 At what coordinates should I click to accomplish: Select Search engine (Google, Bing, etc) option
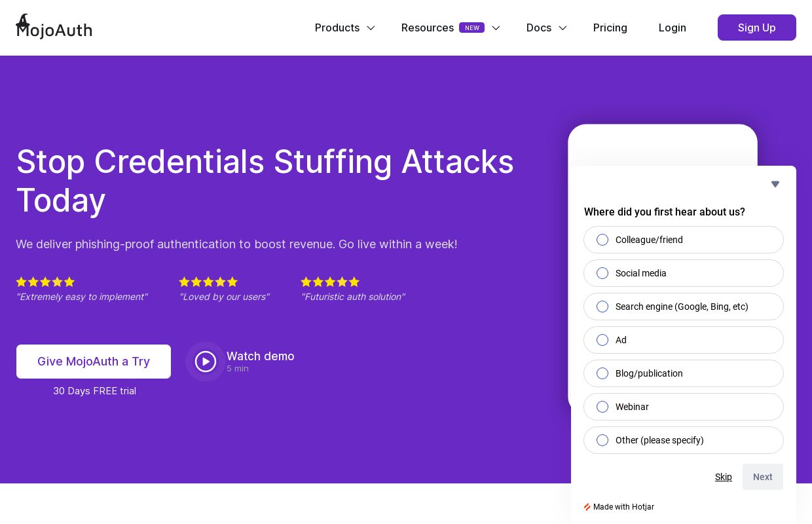684,307
